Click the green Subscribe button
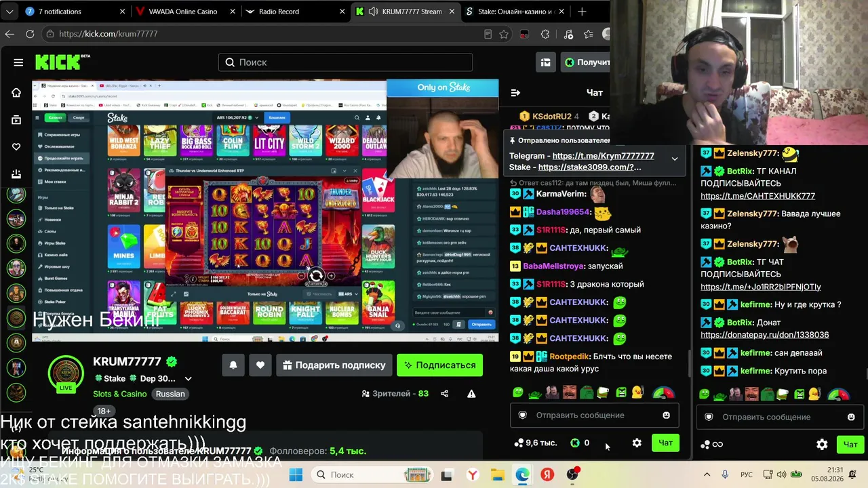 (x=439, y=365)
